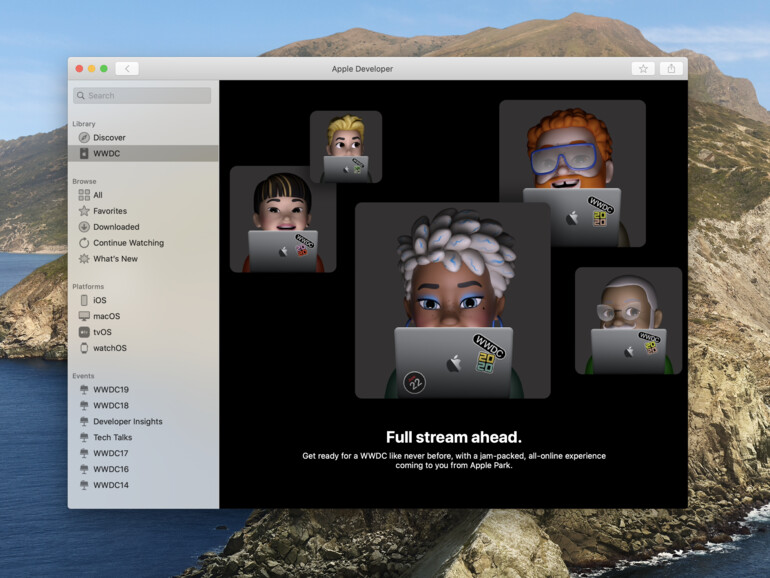Click the WWDC14 podium icon

click(84, 485)
